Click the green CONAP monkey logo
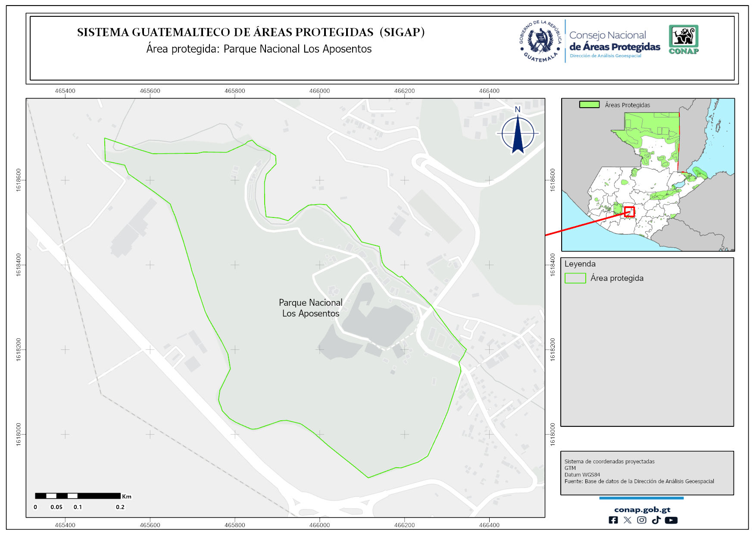The width and height of the screenshot is (756, 534). [683, 39]
